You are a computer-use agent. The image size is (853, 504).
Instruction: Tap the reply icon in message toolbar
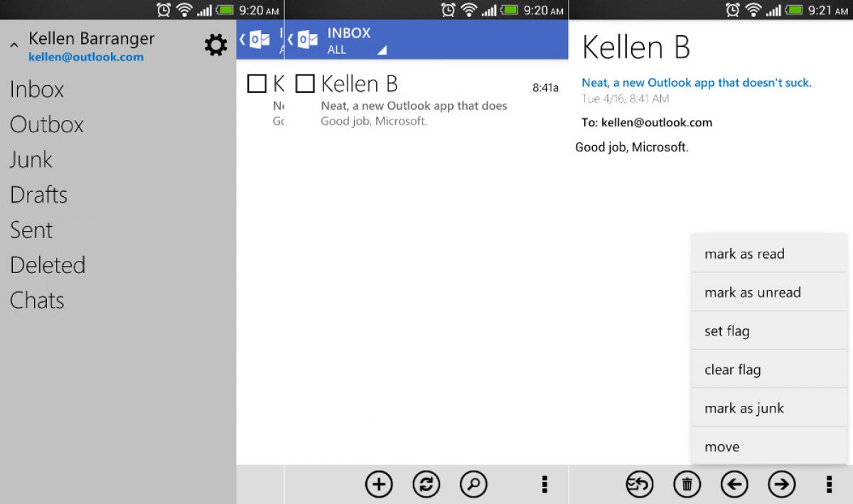pos(640,485)
